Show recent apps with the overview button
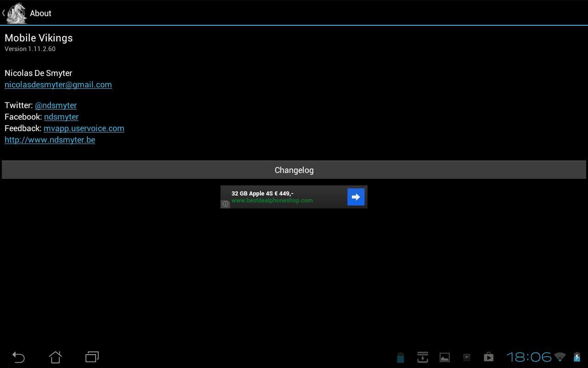Screen dimensions: 588x368 click(92, 357)
